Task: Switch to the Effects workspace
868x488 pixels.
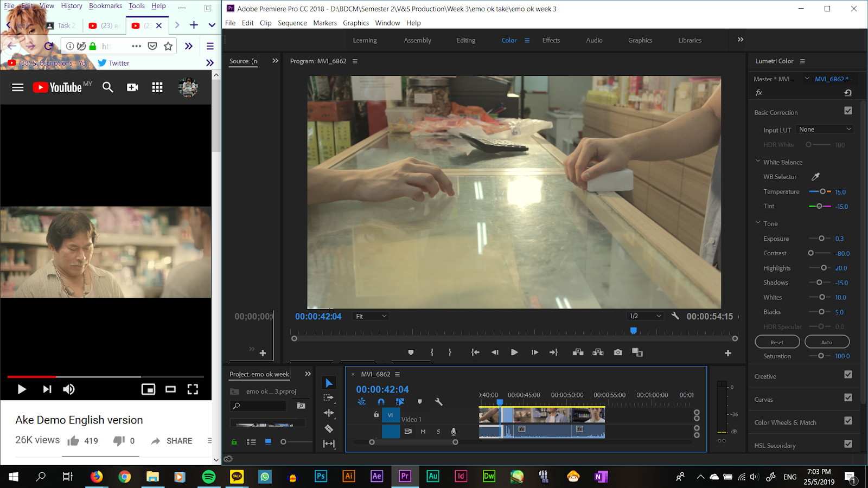Action: [551, 40]
